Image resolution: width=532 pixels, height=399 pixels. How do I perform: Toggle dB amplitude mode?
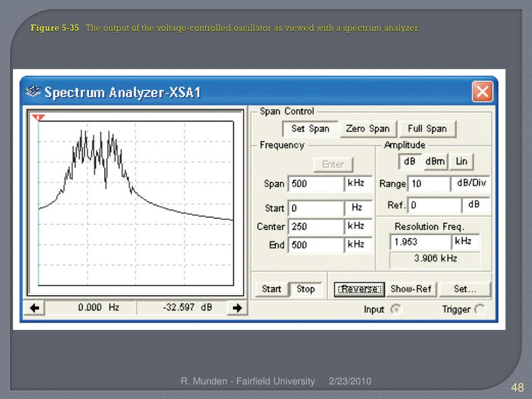[410, 162]
